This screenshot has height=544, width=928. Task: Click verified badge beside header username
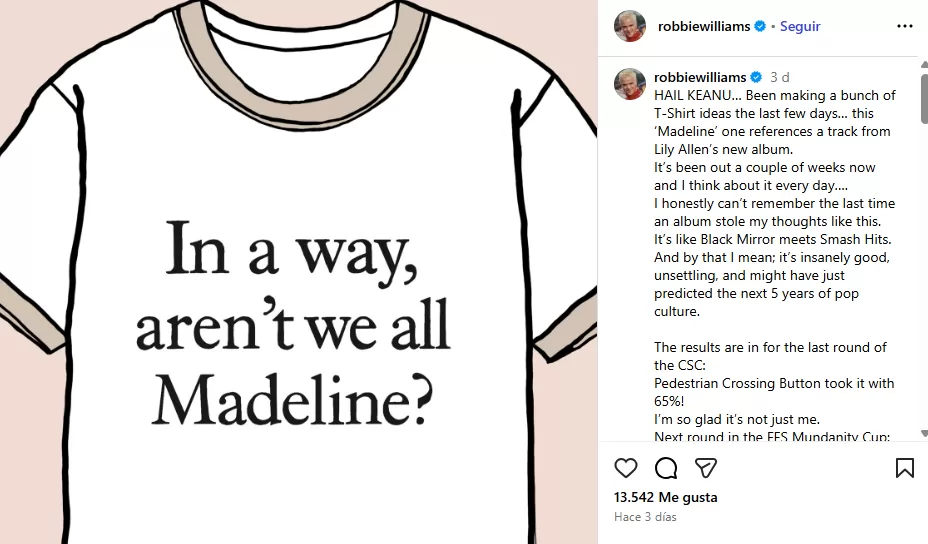coord(760,26)
